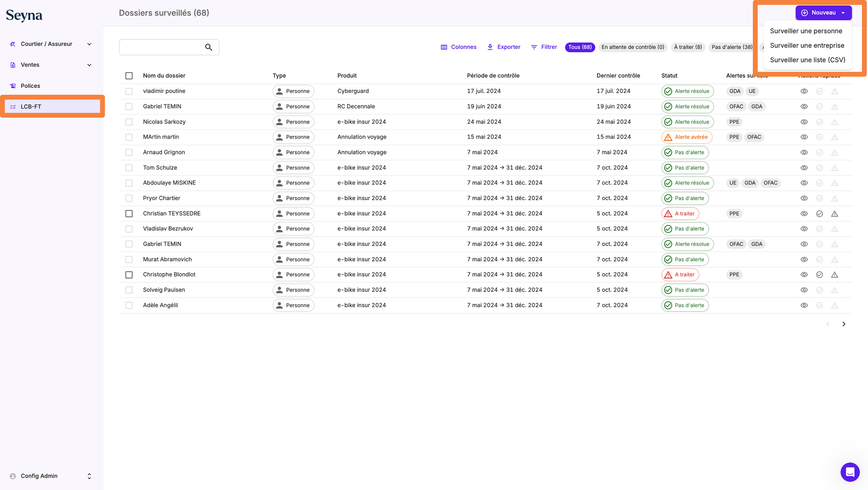Show Tom Schulze details with eye icon
The image size is (868, 490).
pos(804,168)
